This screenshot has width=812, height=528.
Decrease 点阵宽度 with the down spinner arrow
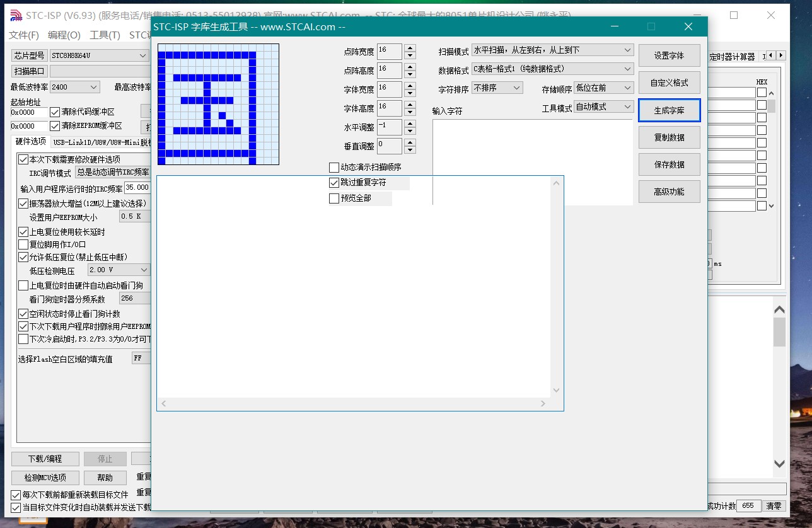(410, 55)
